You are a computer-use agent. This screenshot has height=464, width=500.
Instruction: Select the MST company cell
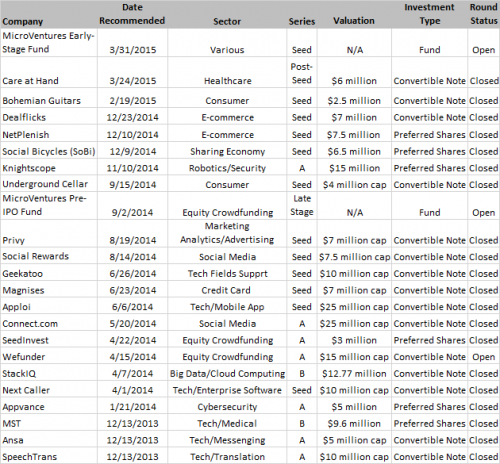49,423
